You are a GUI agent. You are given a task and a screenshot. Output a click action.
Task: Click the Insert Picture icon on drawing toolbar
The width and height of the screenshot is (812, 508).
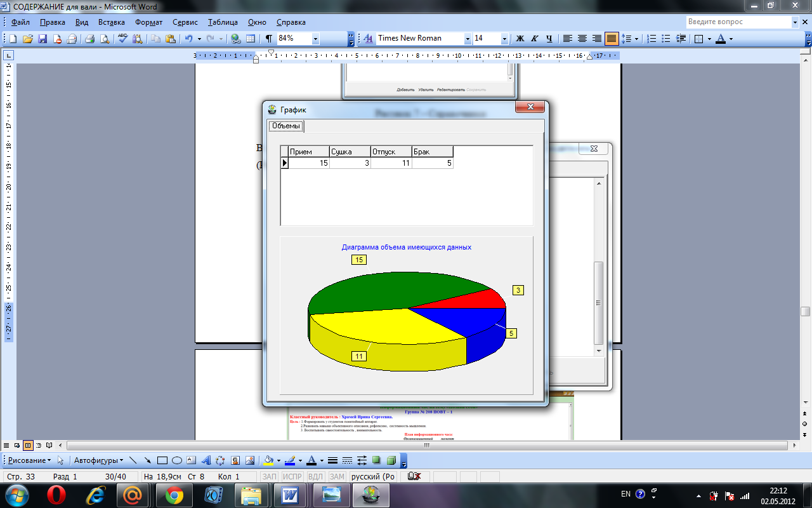coord(249,460)
